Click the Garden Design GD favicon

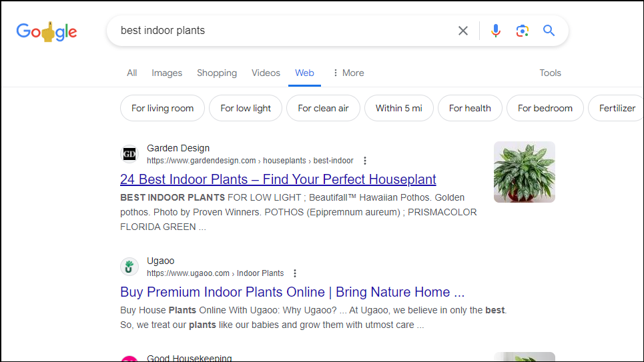pyautogui.click(x=129, y=154)
